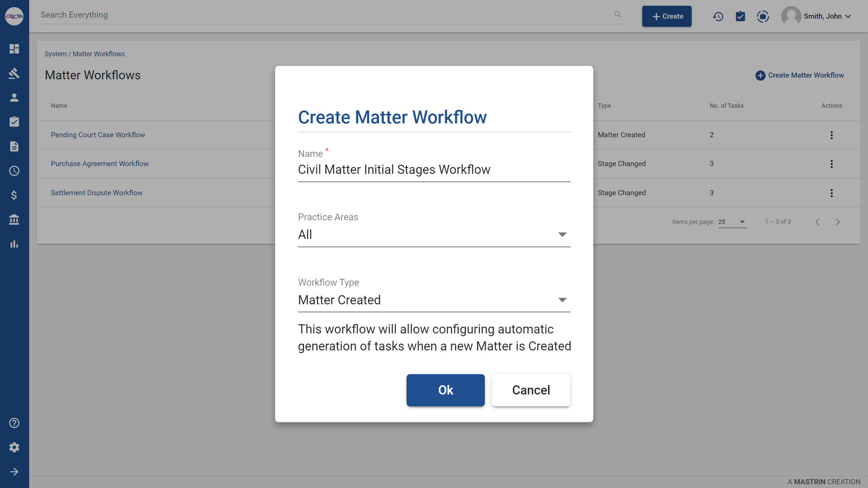The height and width of the screenshot is (488, 868).
Task: Open time tracking via the clock icon
Action: [x=14, y=171]
